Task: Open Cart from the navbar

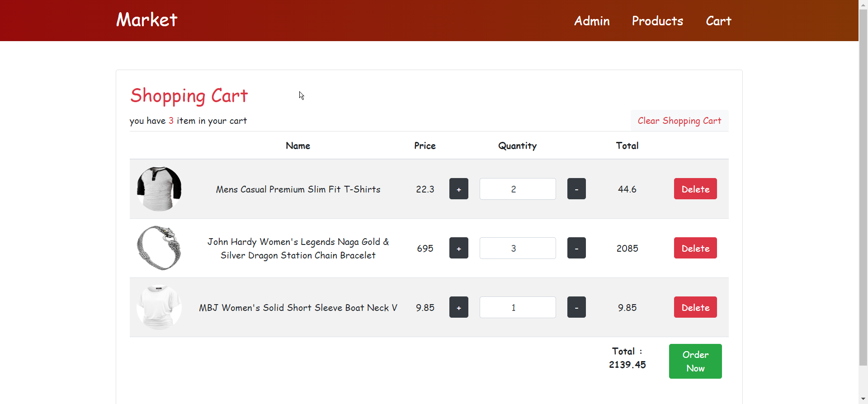Action: (718, 21)
